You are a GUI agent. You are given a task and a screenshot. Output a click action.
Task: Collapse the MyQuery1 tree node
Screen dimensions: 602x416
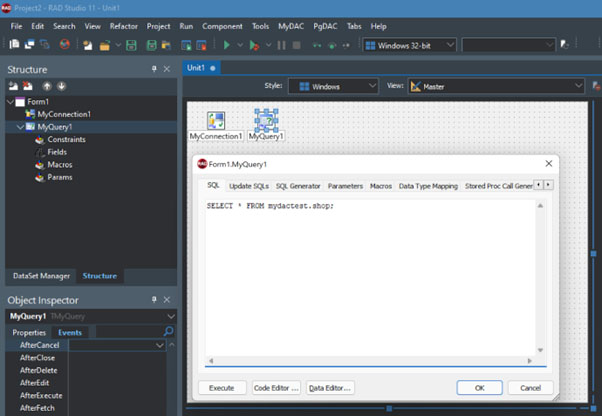(x=20, y=127)
